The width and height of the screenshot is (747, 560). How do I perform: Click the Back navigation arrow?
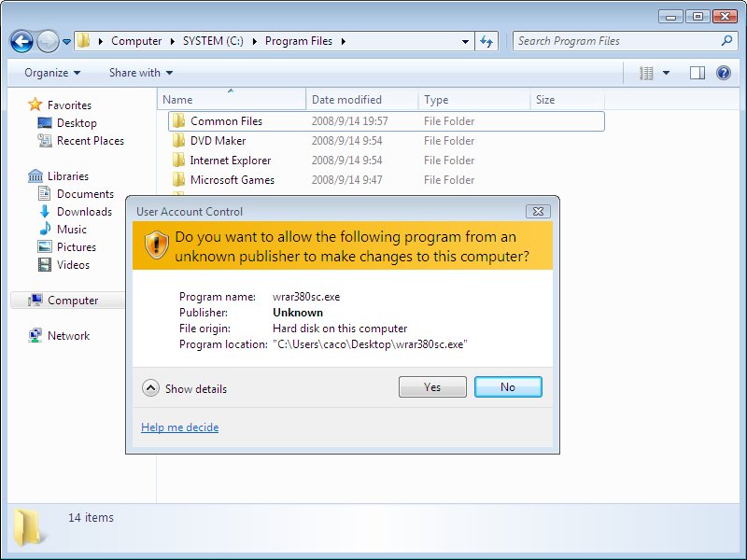(21, 41)
